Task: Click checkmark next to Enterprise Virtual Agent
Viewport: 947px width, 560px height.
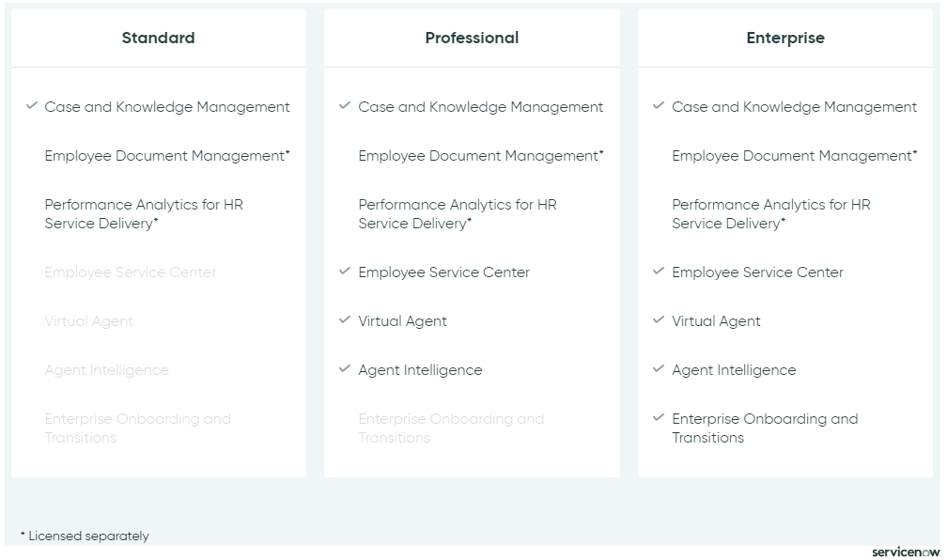Action: click(659, 319)
